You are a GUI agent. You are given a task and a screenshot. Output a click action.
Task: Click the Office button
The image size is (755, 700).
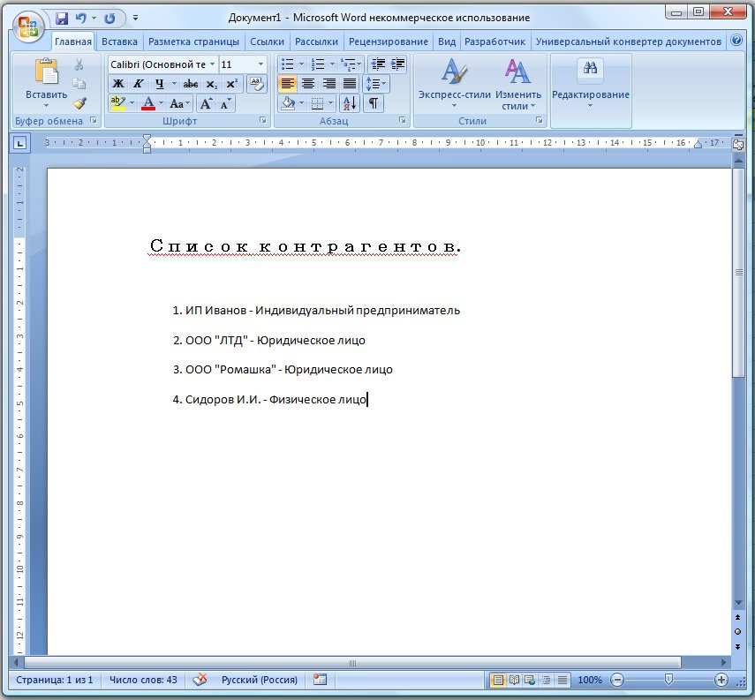[28, 26]
